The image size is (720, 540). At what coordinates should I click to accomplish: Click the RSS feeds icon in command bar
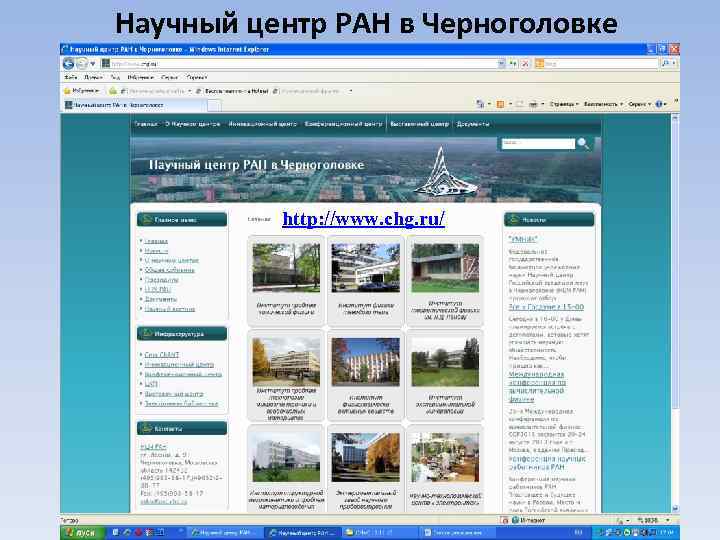pos(501,104)
